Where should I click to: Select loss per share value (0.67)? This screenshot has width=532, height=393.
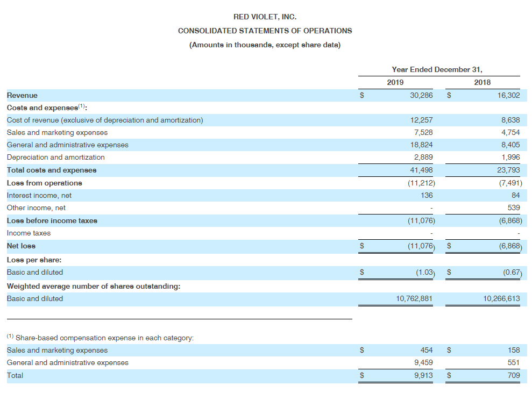click(513, 272)
